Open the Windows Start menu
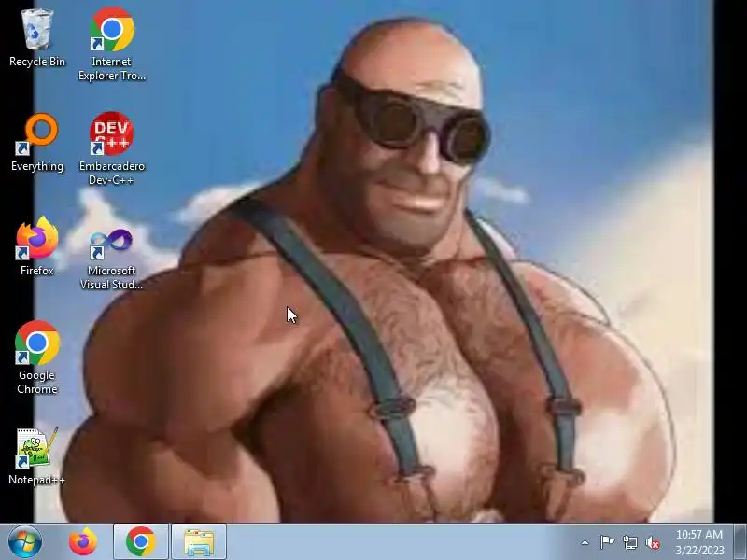Viewport: 747px width, 560px height. (x=24, y=542)
